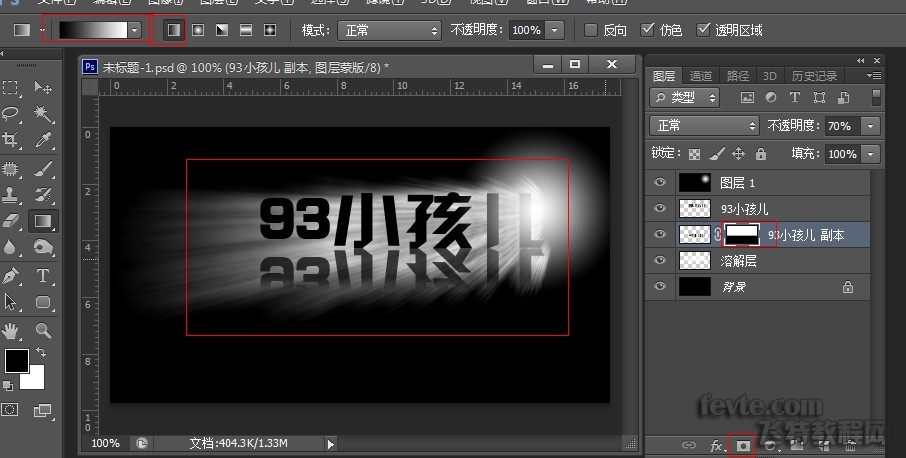Screen dimensions: 906x458
Task: Open the 模式 blend mode dropdown
Action: [x=389, y=31]
